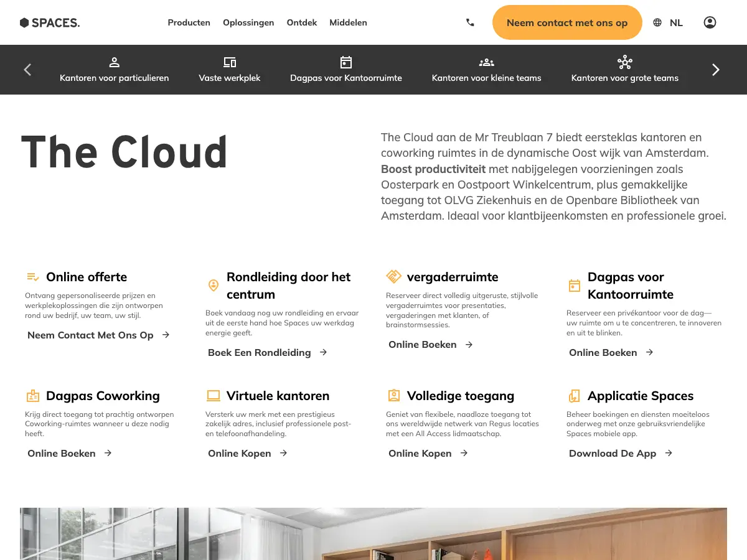Select Kantoren voor kleine teams tab

pyautogui.click(x=487, y=70)
